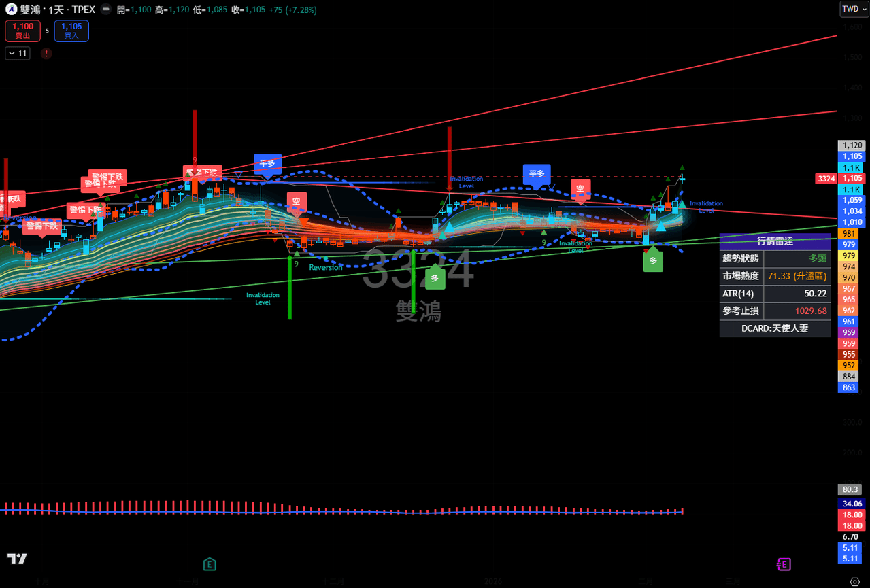Image resolution: width=870 pixels, height=588 pixels.
Task: Click the 1,105 買入 buy button
Action: [x=71, y=31]
